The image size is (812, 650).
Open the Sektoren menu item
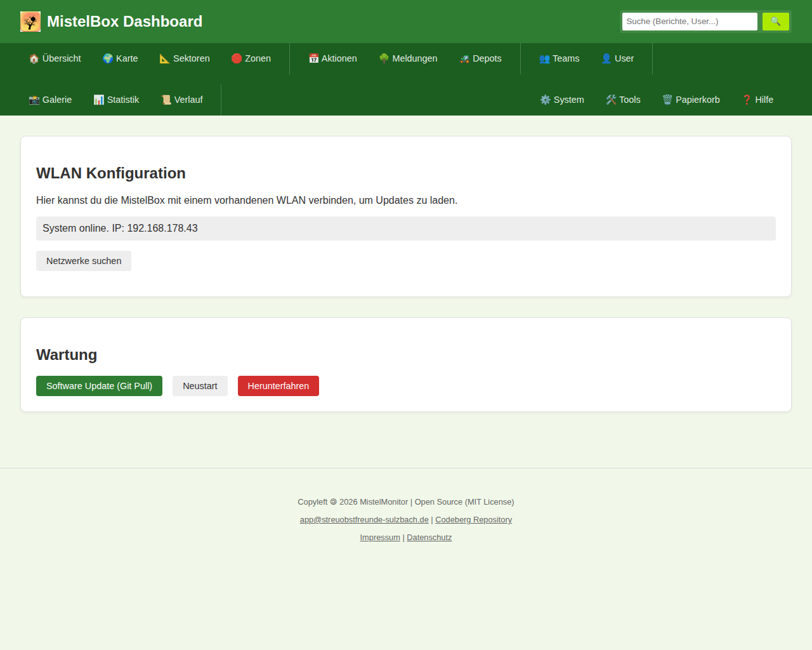click(185, 58)
